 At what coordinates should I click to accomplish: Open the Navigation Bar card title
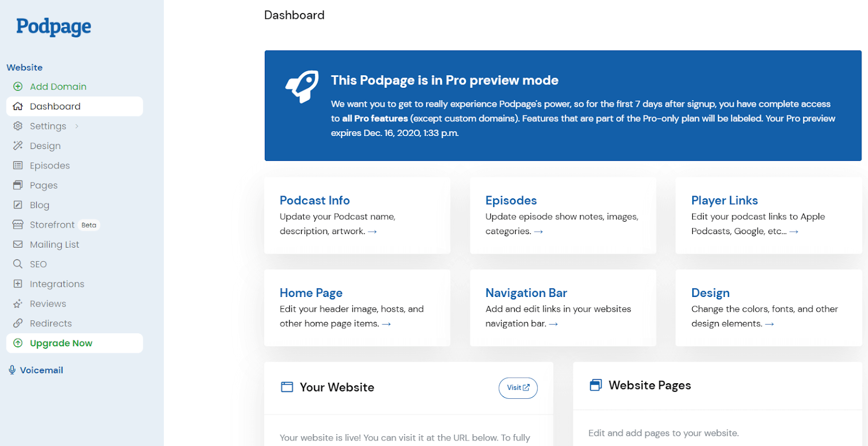coord(526,293)
